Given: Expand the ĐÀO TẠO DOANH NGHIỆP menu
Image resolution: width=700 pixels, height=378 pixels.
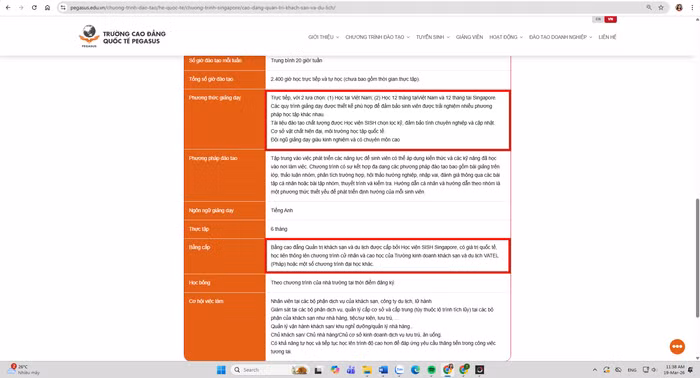Looking at the screenshot, I should [560, 37].
